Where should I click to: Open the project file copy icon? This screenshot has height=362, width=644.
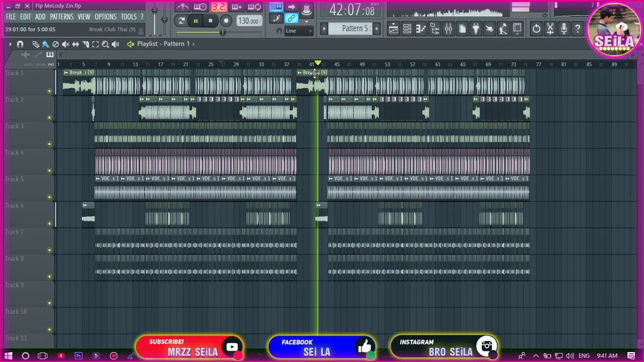coord(462,29)
